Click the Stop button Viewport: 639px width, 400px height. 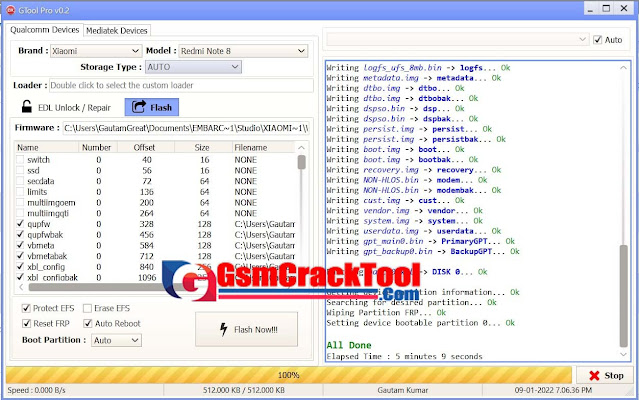(x=605, y=376)
